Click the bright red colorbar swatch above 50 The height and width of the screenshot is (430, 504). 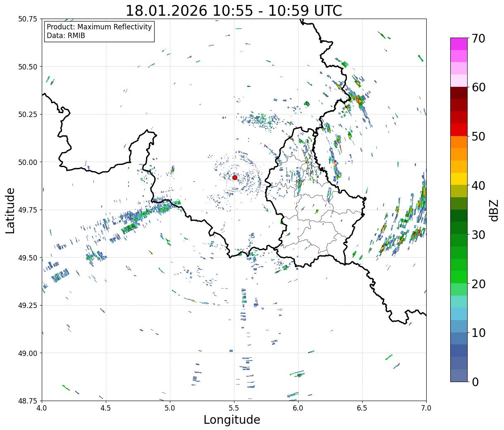coord(459,130)
